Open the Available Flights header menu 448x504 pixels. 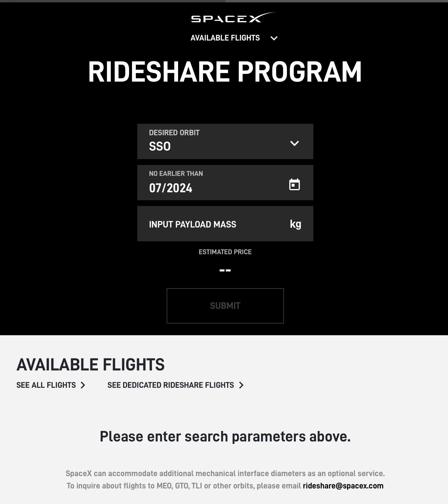(x=225, y=38)
